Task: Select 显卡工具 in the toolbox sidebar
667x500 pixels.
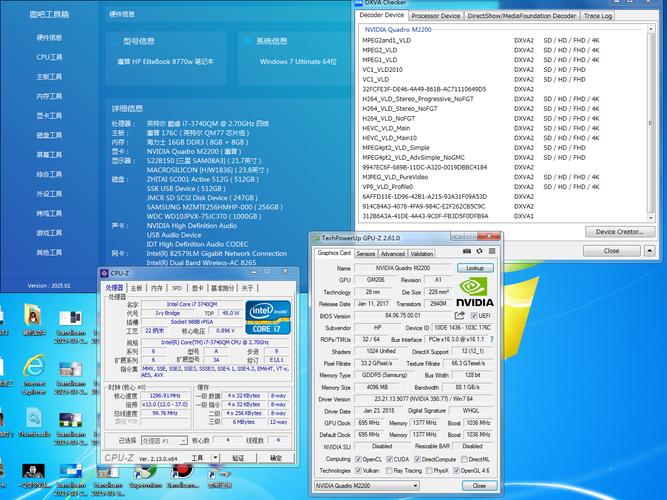Action: tap(49, 115)
